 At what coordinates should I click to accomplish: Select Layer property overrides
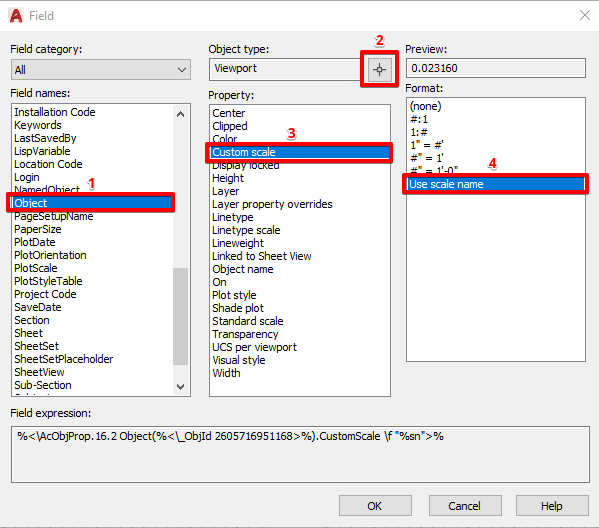point(272,204)
